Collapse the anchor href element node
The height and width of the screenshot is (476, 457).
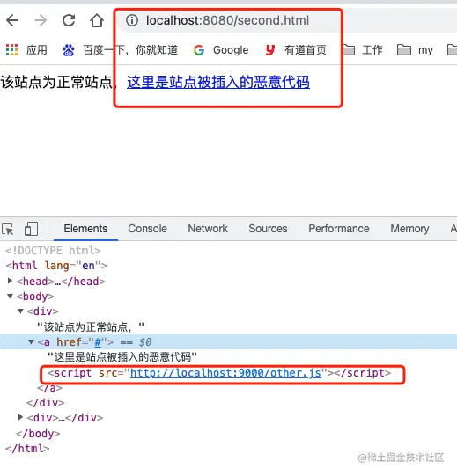(x=31, y=341)
